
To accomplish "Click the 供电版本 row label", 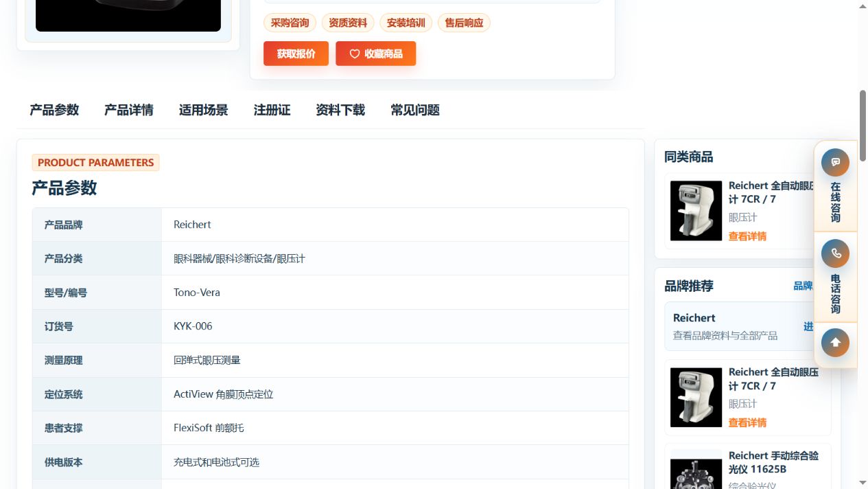I will click(64, 462).
